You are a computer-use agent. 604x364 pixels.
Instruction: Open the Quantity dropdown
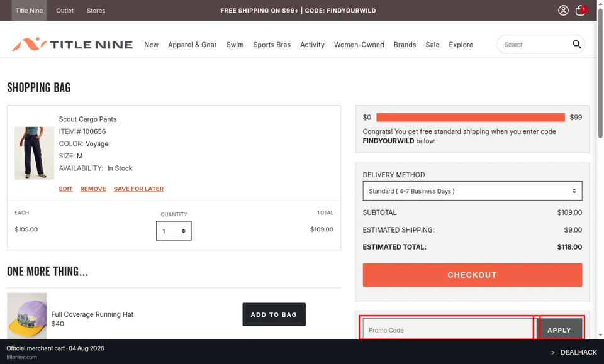coord(174,231)
